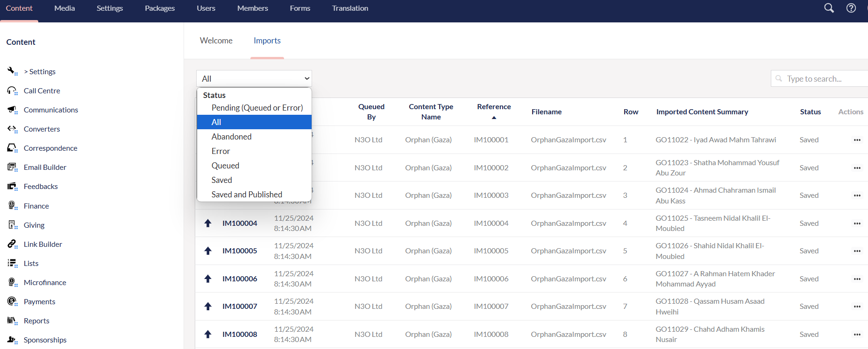The height and width of the screenshot is (349, 868).
Task: Click the Content section in top navigation
Action: point(19,8)
